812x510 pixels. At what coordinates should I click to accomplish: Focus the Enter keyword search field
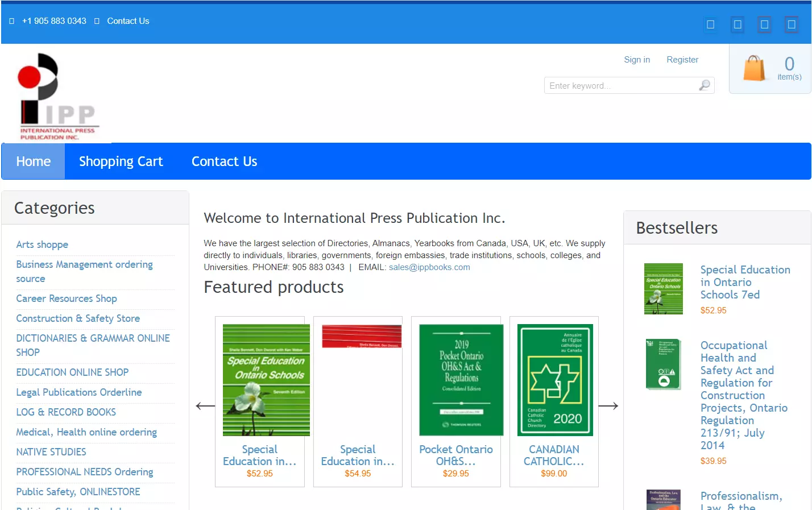621,85
